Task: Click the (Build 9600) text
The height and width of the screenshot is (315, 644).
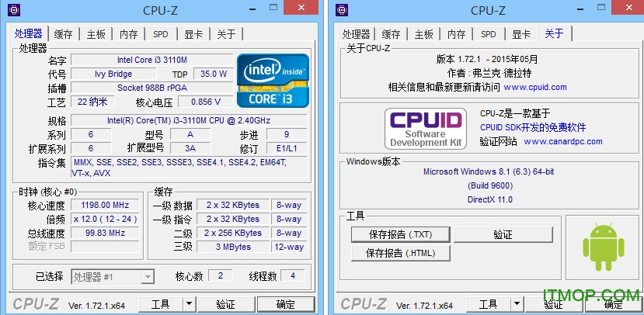Action: click(490, 185)
